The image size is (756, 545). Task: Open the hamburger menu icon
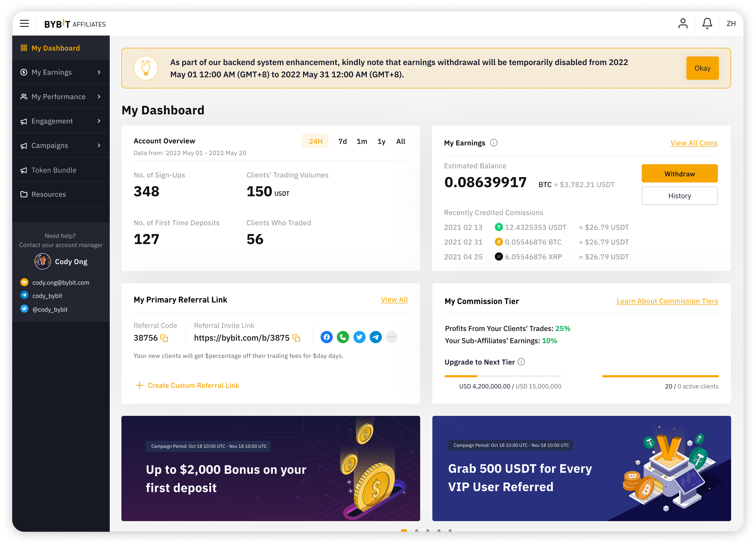[24, 23]
